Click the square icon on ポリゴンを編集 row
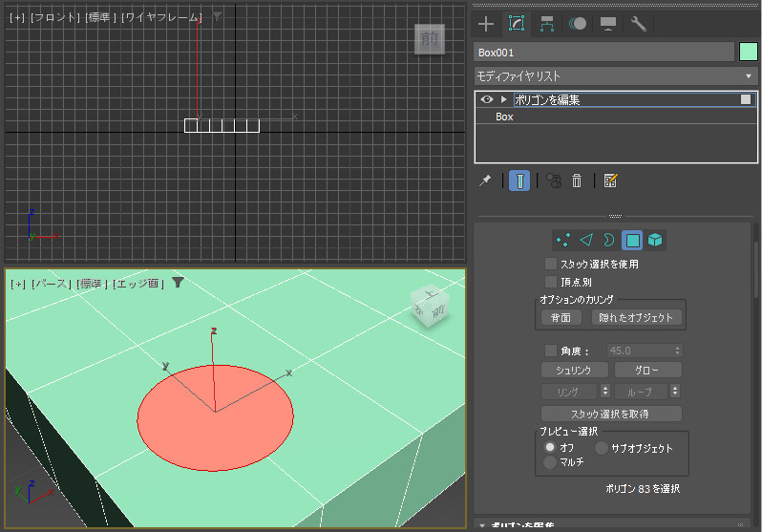The image size is (762, 532). pyautogui.click(x=746, y=99)
